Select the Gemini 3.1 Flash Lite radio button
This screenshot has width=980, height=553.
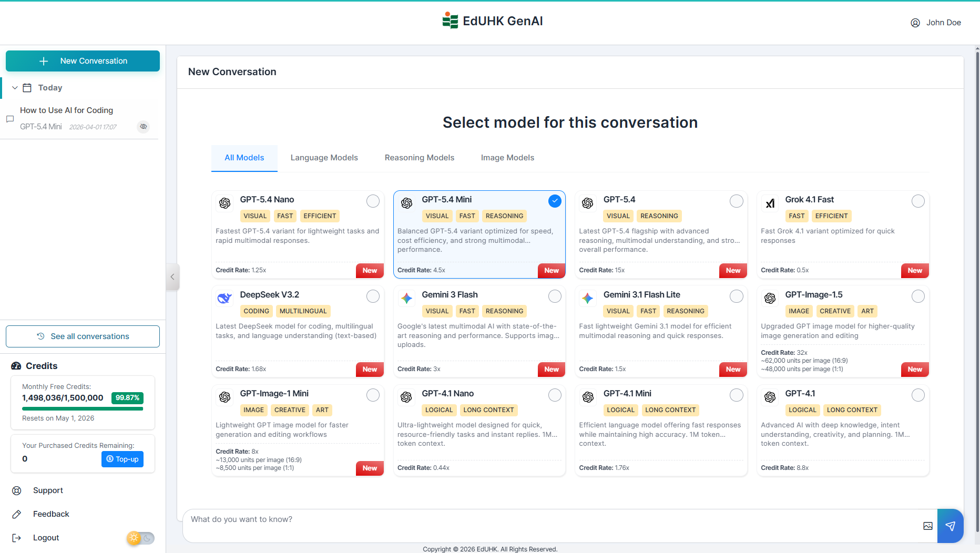[x=736, y=296]
